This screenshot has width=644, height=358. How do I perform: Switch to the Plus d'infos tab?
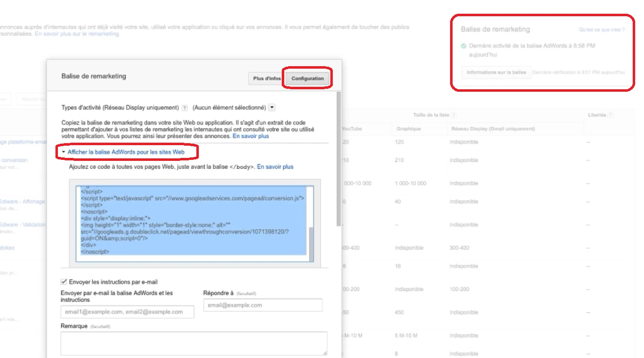click(267, 78)
